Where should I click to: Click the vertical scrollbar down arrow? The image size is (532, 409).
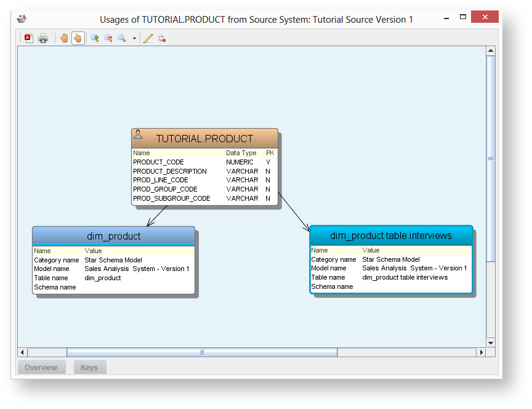pos(491,342)
